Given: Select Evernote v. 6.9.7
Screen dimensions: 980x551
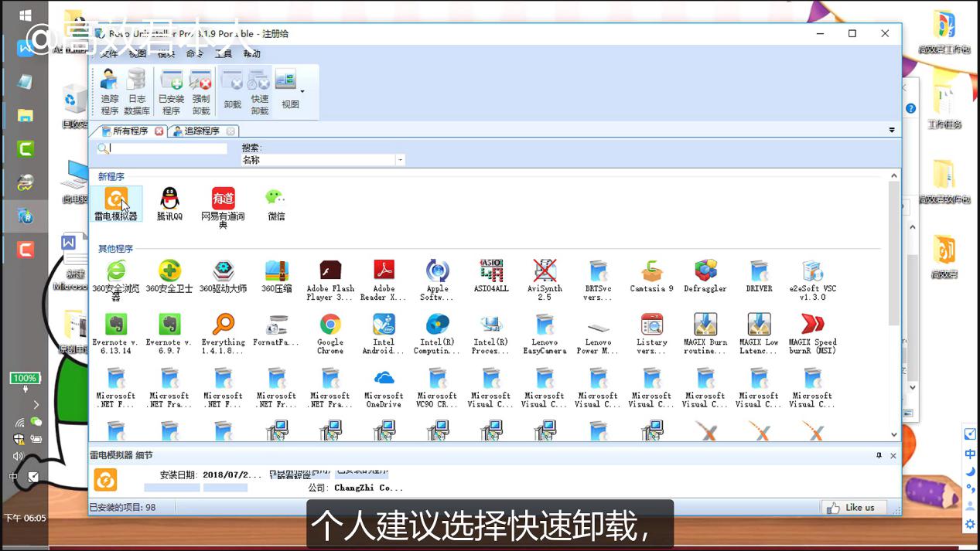Looking at the screenshot, I should (x=169, y=333).
